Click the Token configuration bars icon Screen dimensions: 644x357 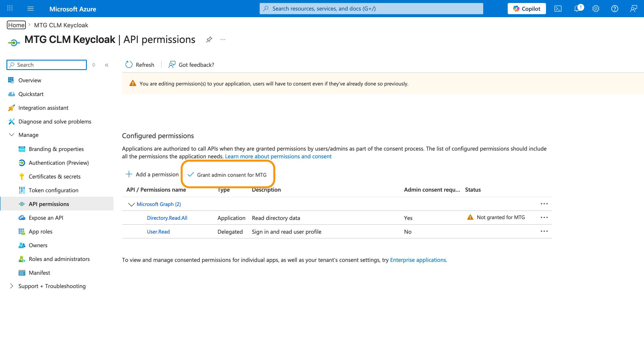click(22, 190)
